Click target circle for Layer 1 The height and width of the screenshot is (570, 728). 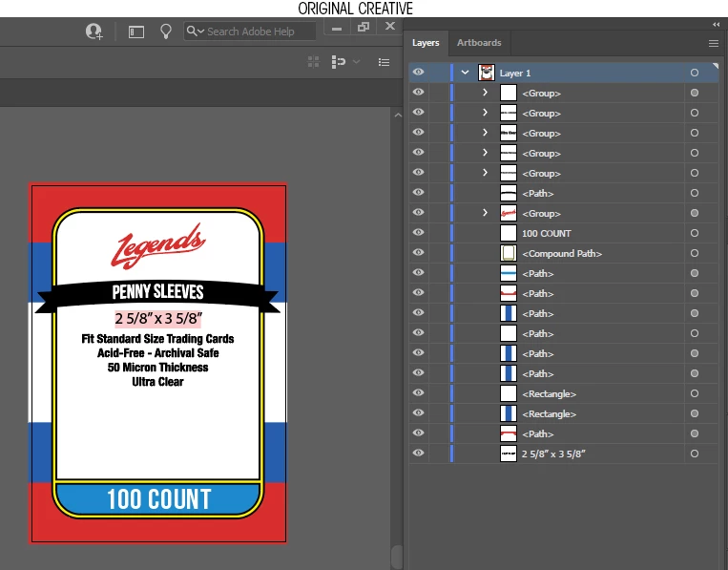[x=694, y=73]
